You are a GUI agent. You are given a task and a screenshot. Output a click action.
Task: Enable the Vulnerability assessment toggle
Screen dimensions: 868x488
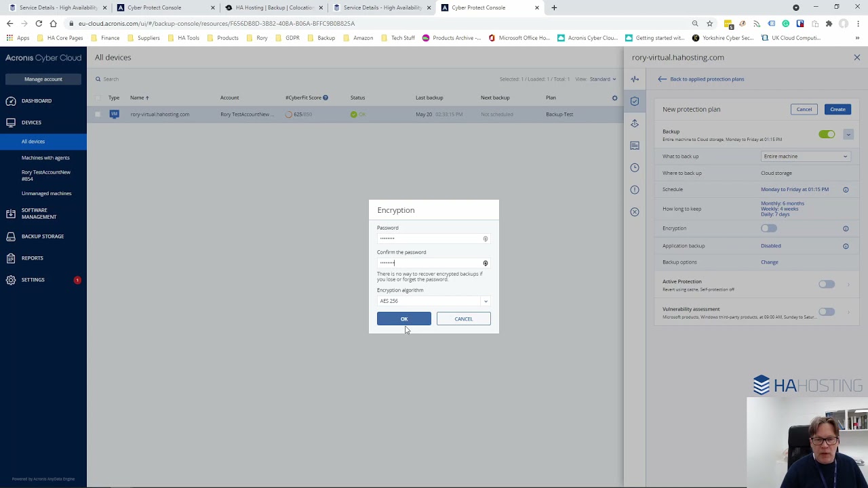(x=827, y=312)
